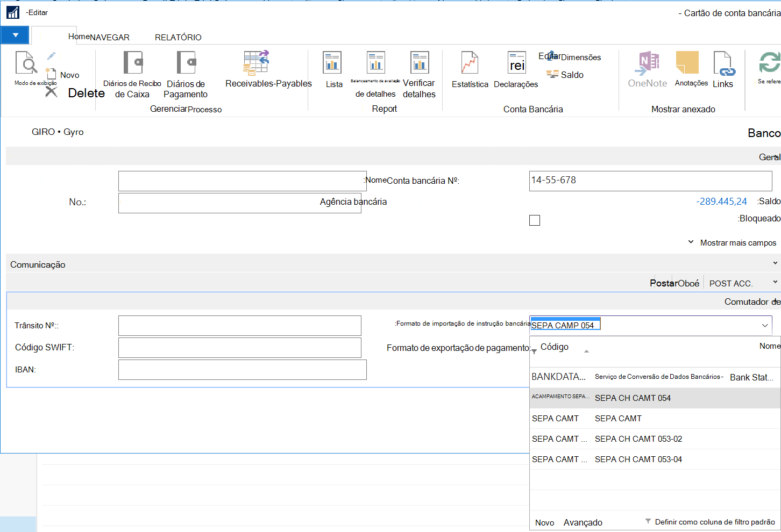This screenshot has height=532, width=781.
Task: Click the application logo icon in title bar
Action: tap(13, 12)
